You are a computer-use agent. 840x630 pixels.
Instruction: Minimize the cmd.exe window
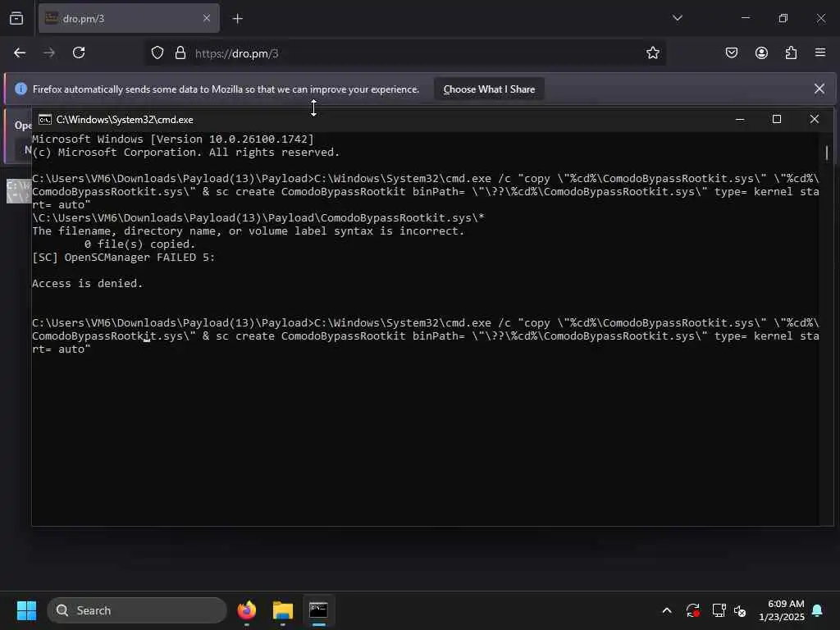point(740,119)
